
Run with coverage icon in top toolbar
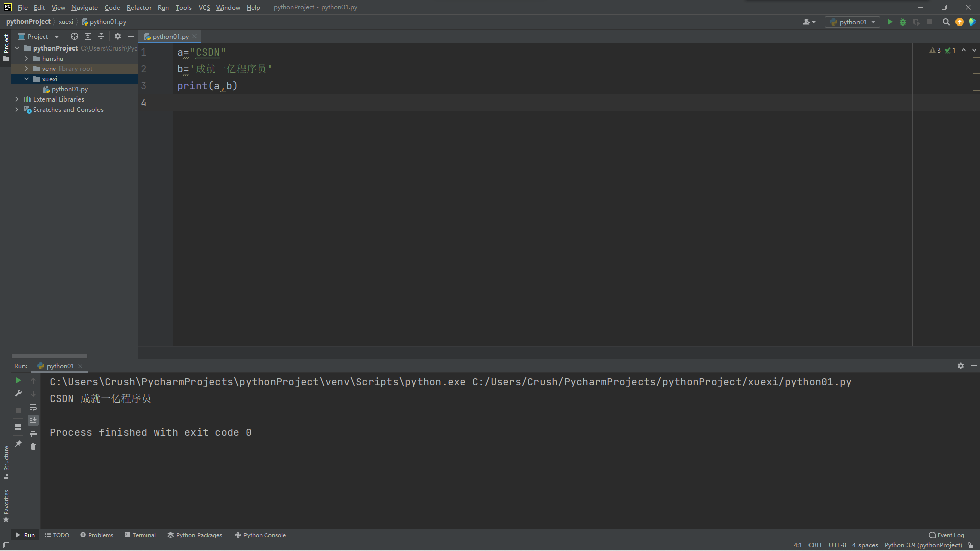coord(916,22)
